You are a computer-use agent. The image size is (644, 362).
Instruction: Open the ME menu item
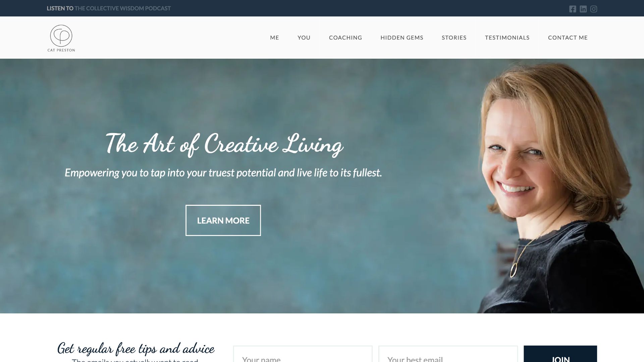coord(274,38)
